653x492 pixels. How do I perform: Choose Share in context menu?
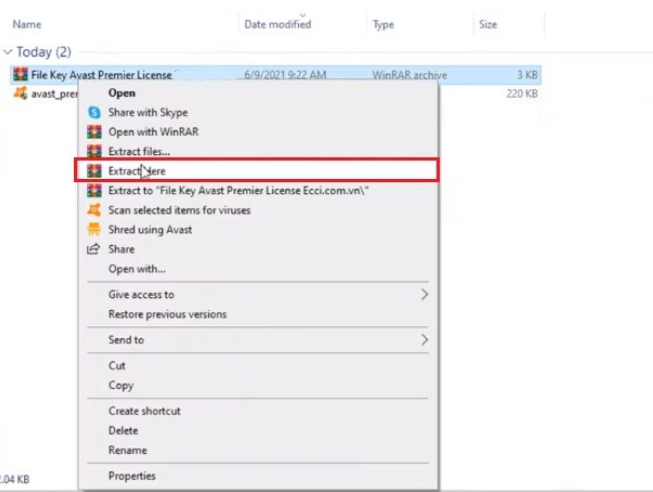pyautogui.click(x=121, y=249)
